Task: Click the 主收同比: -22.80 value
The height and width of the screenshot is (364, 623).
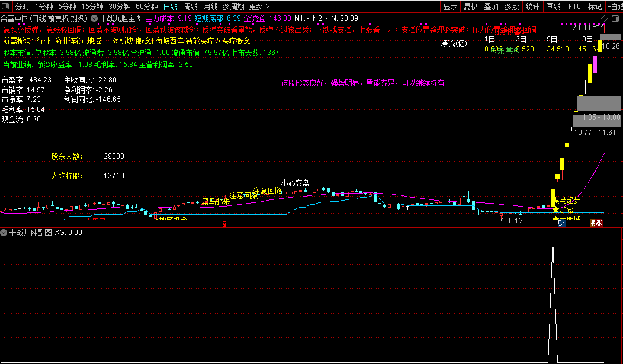Action: (90, 80)
